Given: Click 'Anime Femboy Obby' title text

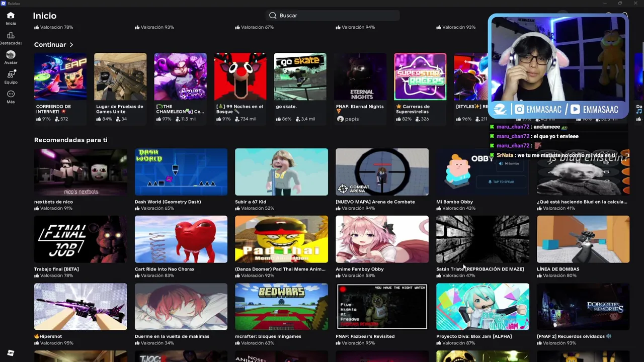Looking at the screenshot, I should pos(360,269).
